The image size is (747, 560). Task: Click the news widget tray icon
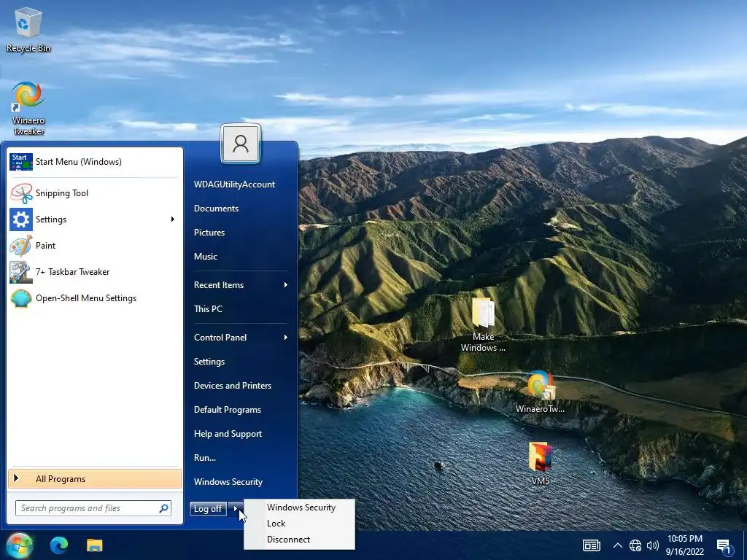[591, 545]
